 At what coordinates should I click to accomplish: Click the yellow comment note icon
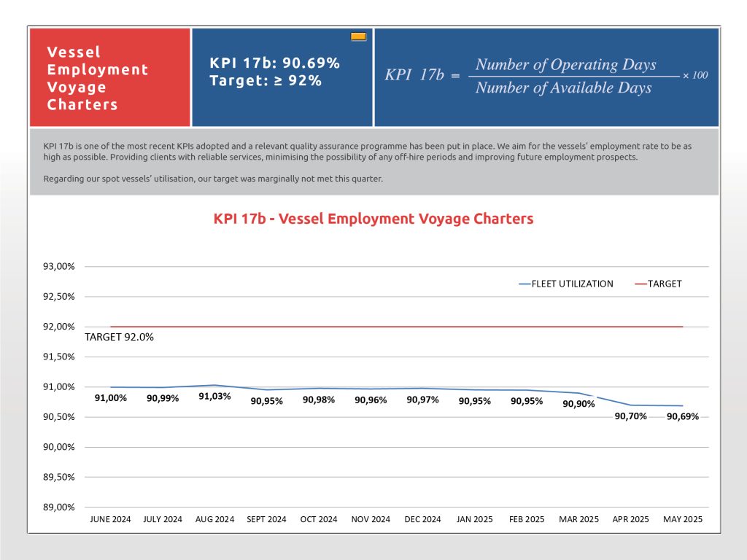pyautogui.click(x=358, y=36)
